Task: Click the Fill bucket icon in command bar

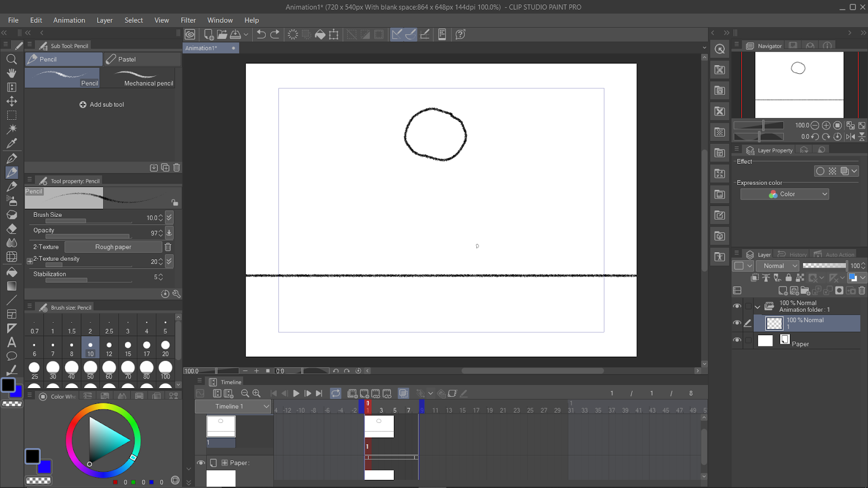Action: 320,34
